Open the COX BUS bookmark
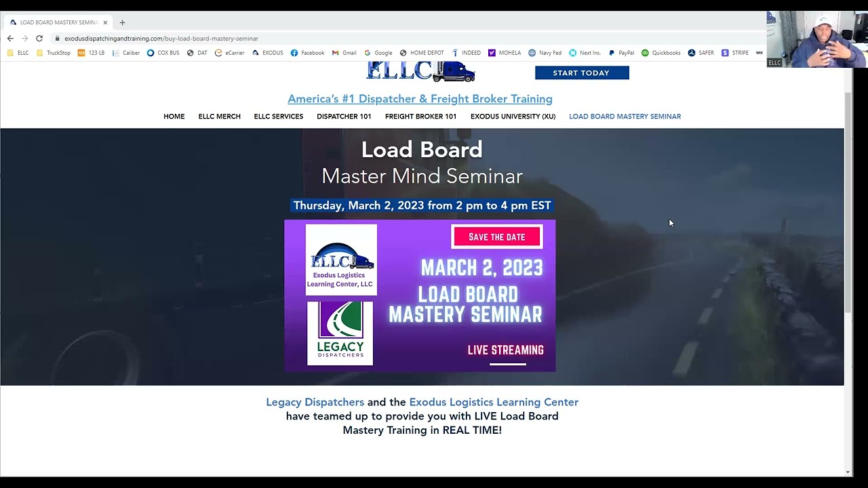 pos(163,53)
